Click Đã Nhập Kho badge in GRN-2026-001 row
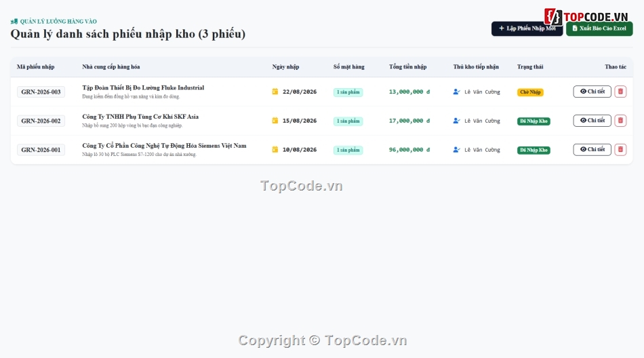 [x=534, y=150]
